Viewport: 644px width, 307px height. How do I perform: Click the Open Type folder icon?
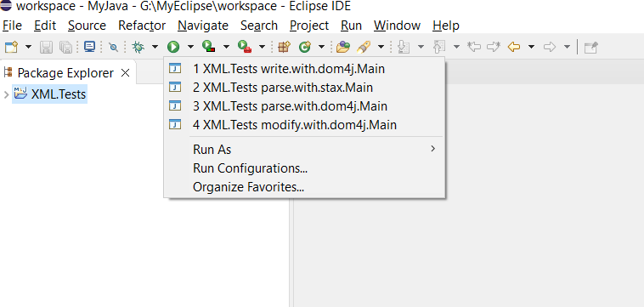342,48
